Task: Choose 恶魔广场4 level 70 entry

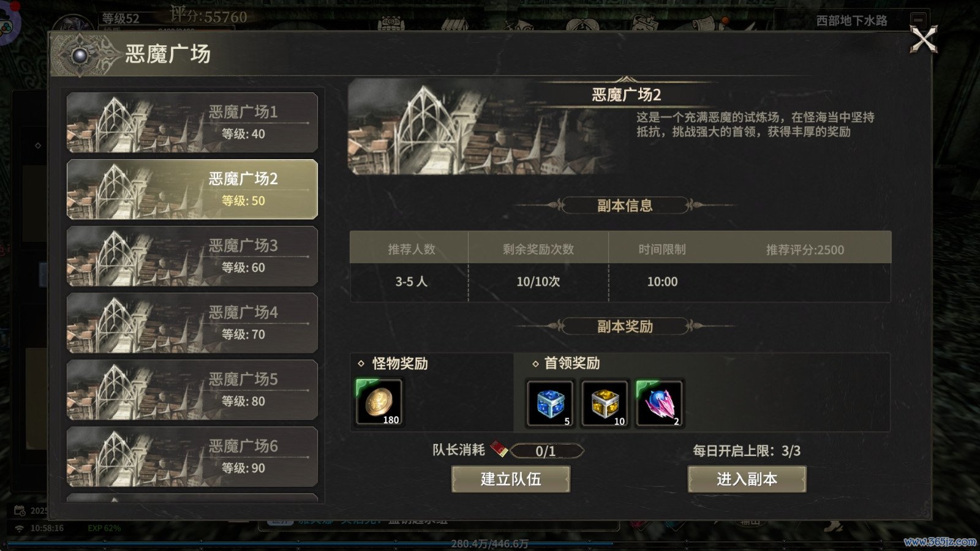Action: [x=192, y=323]
